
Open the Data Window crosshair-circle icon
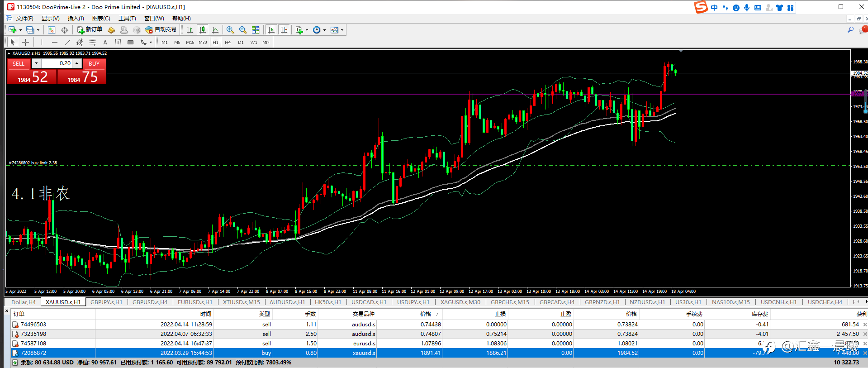[65, 30]
